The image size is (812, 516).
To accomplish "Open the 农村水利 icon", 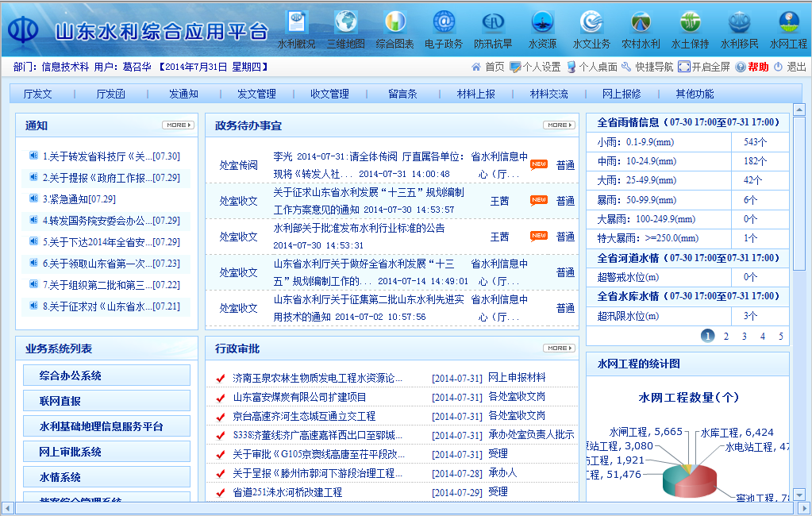I will coord(641,23).
